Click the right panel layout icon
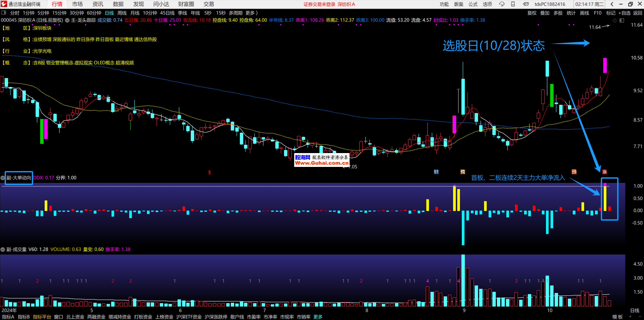644x320 pixels. (x=622, y=20)
